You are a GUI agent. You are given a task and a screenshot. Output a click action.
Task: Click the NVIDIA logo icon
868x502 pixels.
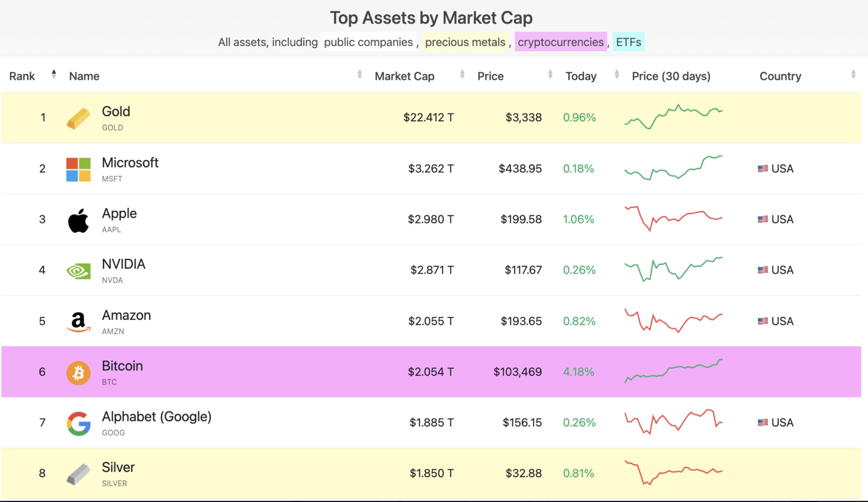pyautogui.click(x=78, y=271)
